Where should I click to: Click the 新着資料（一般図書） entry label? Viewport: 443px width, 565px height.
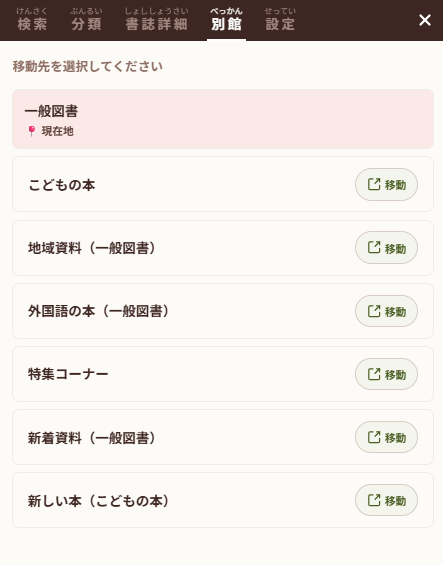click(92, 437)
